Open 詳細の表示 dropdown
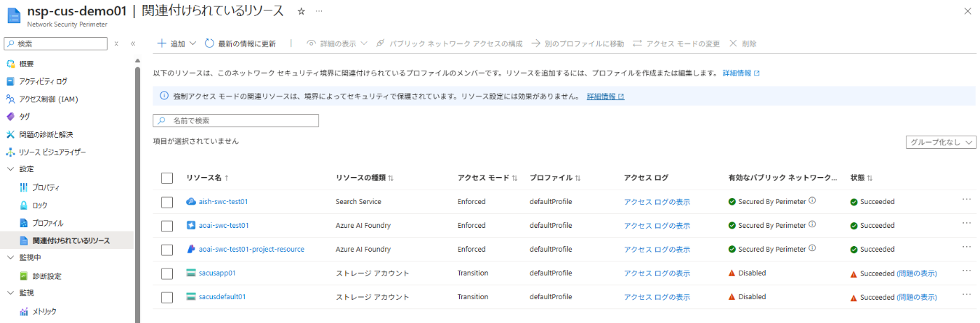This screenshot has height=323, width=980. click(x=337, y=43)
